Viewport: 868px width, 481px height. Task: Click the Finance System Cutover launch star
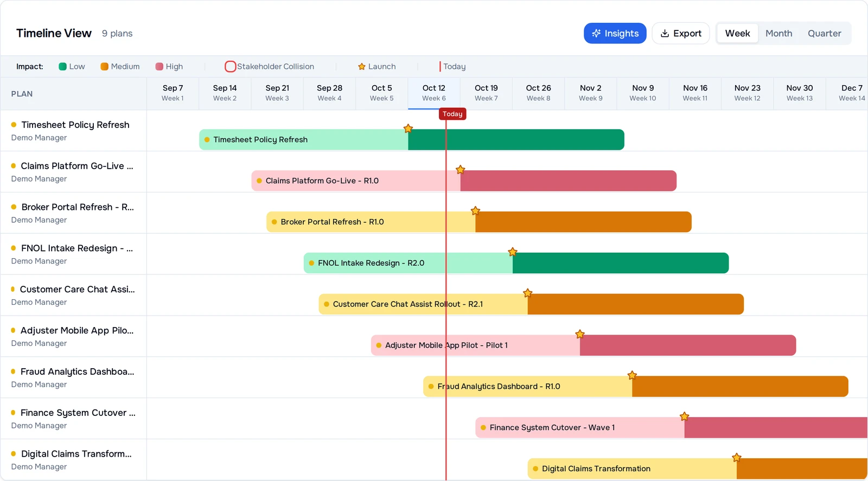click(x=685, y=416)
